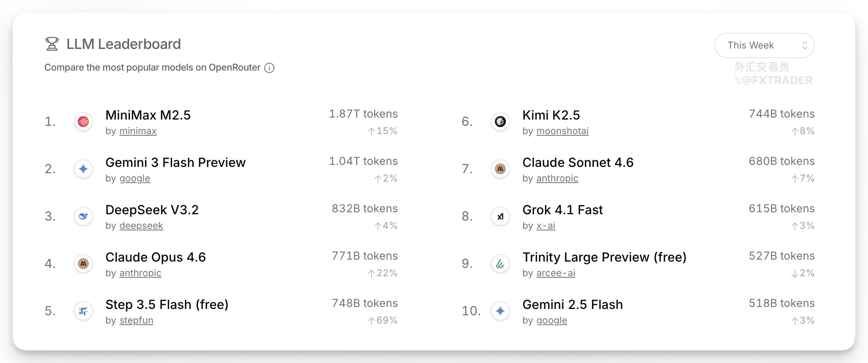Select the Claude Sonnet 4.6 model title

(x=578, y=163)
